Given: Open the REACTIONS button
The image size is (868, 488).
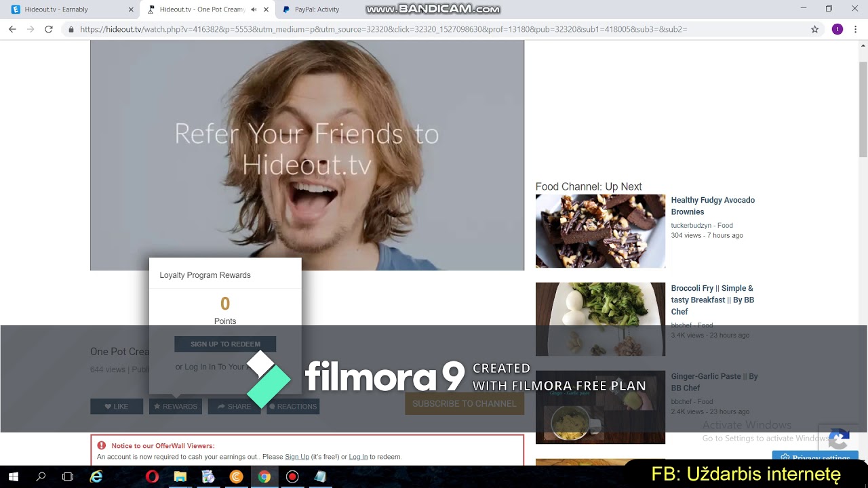Looking at the screenshot, I should point(293,407).
